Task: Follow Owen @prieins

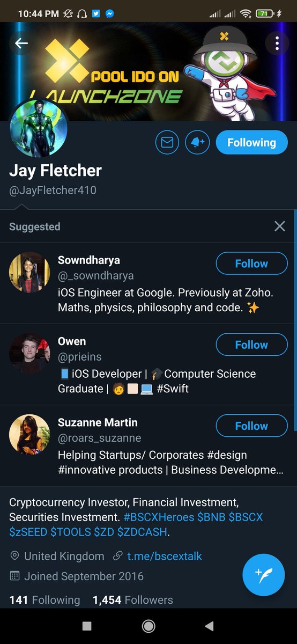Action: pyautogui.click(x=251, y=345)
